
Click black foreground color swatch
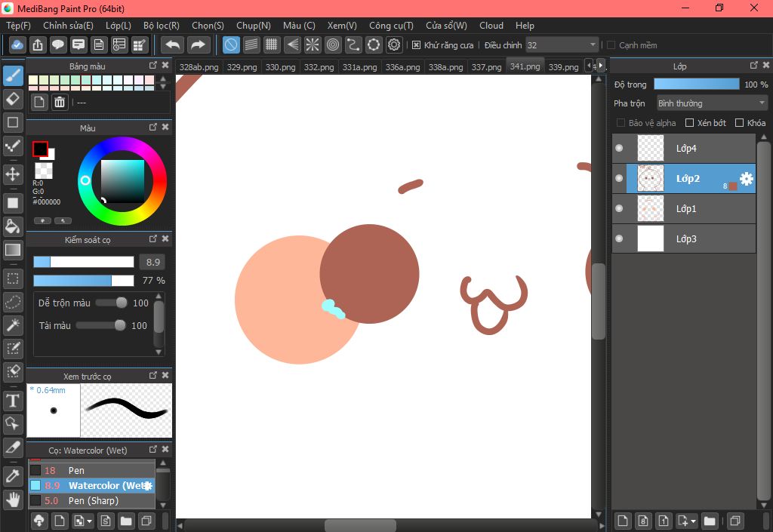click(x=40, y=149)
